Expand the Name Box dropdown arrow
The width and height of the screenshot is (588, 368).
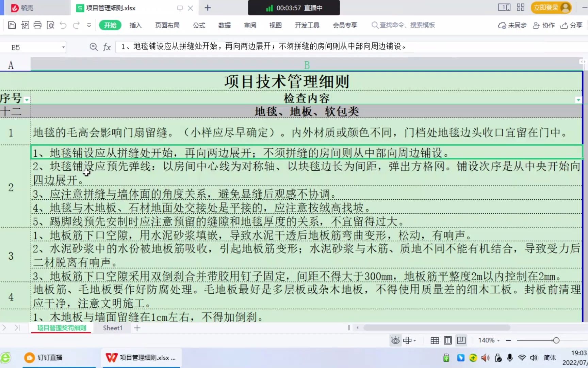tap(63, 47)
